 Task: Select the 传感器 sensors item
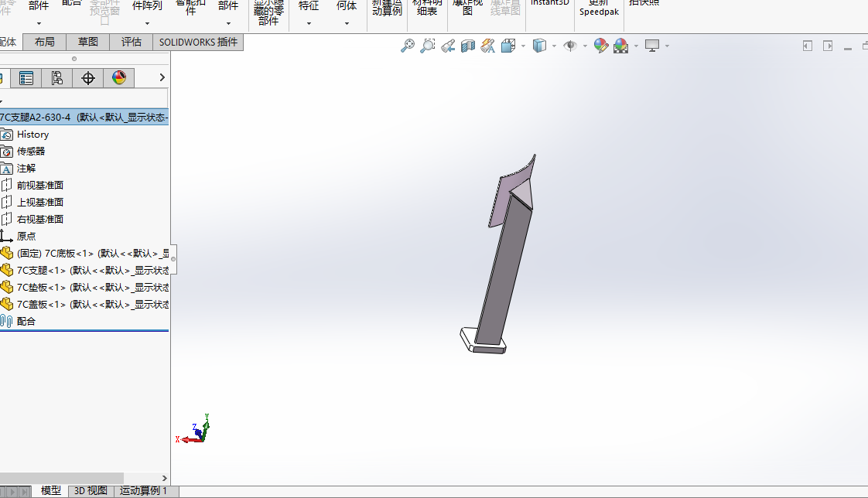pyautogui.click(x=31, y=151)
